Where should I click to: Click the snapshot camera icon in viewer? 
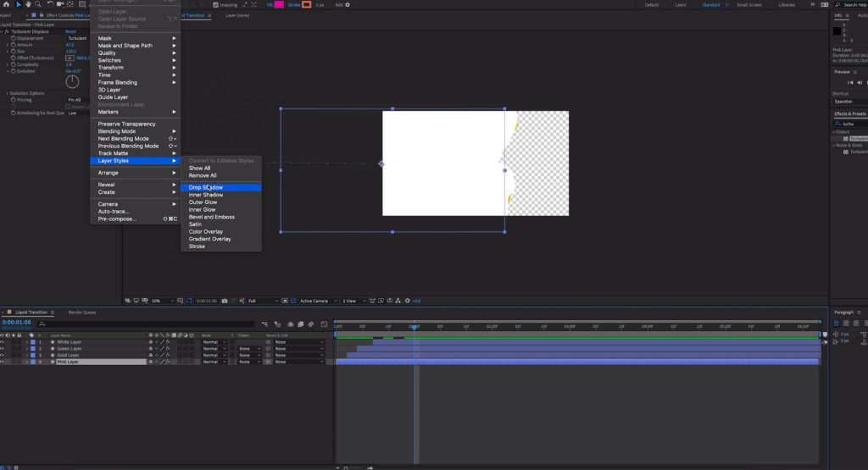tap(223, 301)
